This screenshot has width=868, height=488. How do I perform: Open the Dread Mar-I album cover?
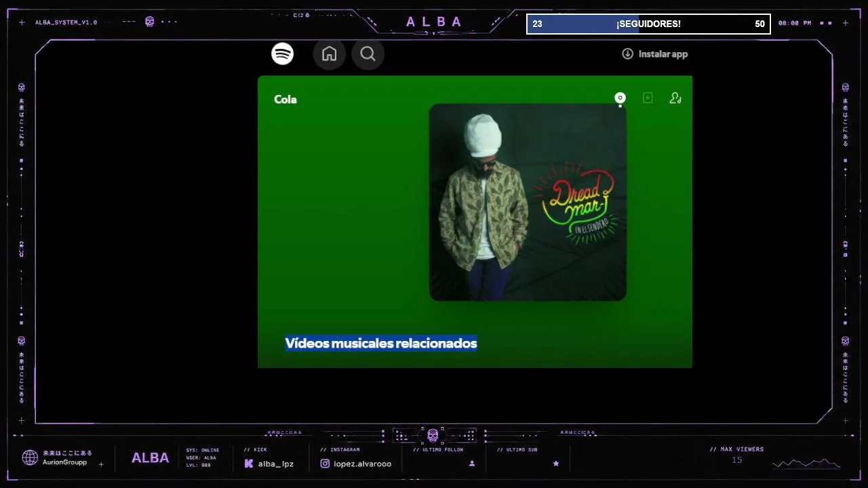pos(528,202)
